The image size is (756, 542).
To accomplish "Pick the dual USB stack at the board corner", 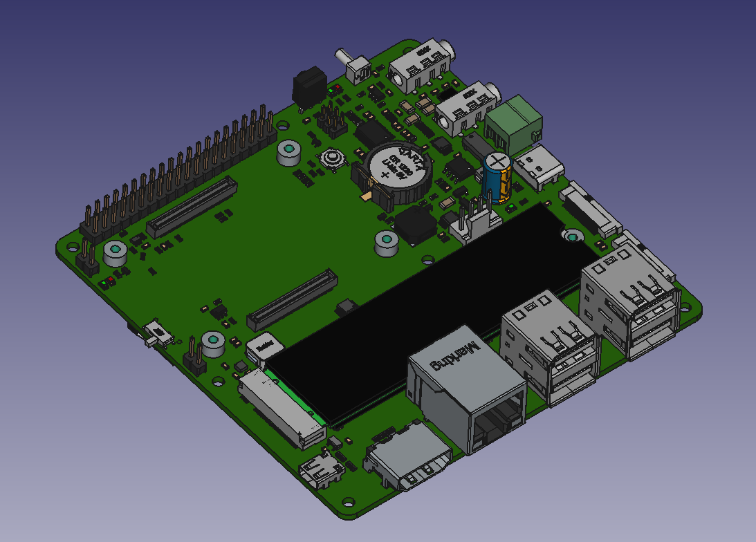I will pyautogui.click(x=631, y=301).
